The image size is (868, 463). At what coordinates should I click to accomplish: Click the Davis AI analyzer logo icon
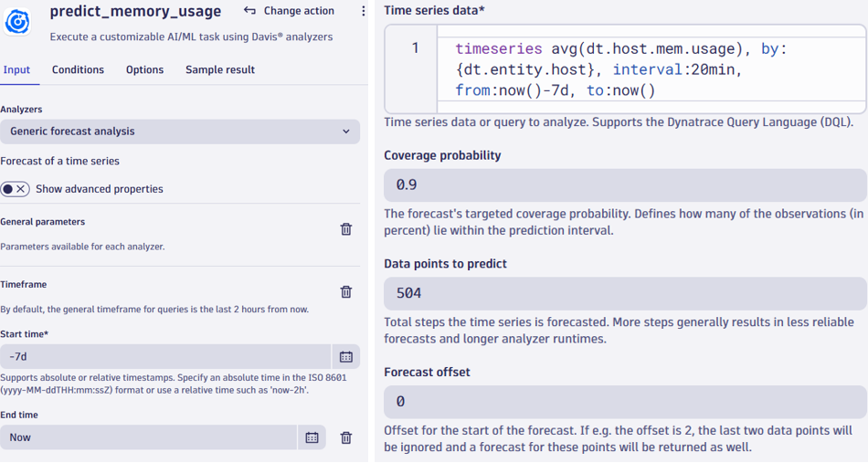click(17, 22)
